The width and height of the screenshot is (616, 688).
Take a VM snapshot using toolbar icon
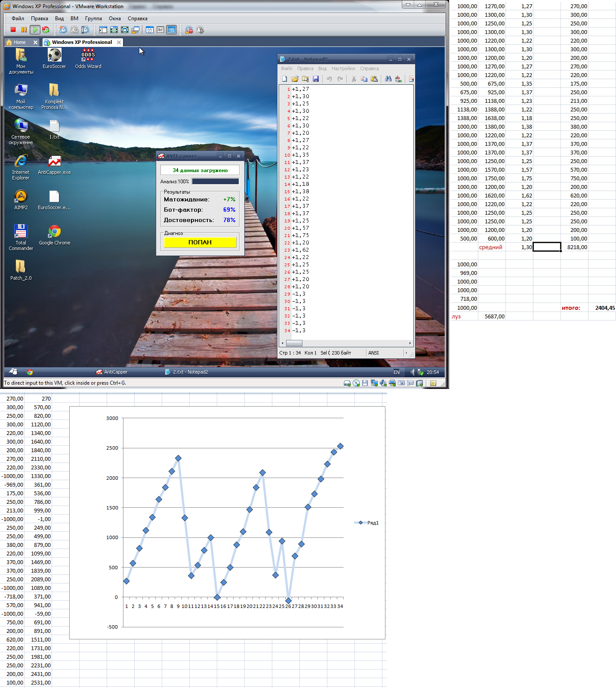pyautogui.click(x=63, y=30)
